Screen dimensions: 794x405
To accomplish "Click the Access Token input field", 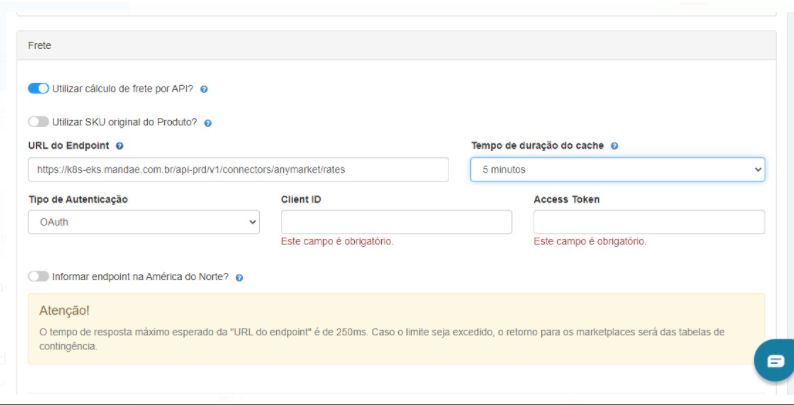I will coord(649,222).
